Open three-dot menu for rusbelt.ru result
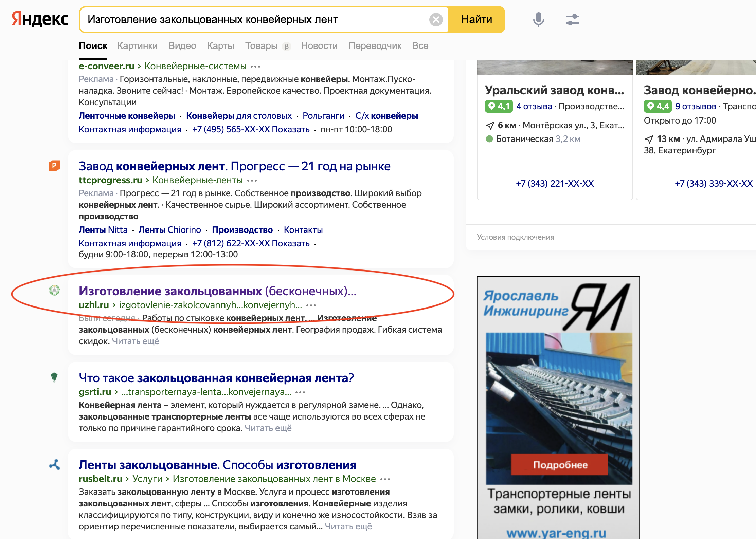 click(x=385, y=479)
